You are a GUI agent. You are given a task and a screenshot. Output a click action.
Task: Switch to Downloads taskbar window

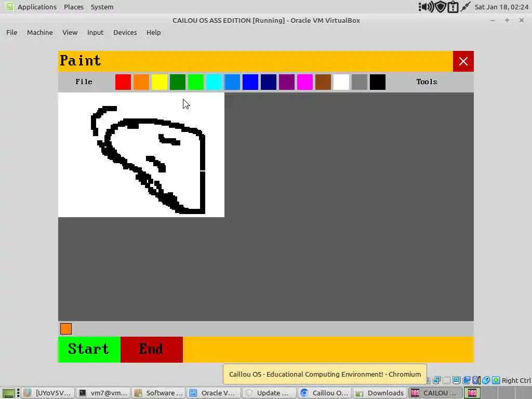[x=380, y=393]
